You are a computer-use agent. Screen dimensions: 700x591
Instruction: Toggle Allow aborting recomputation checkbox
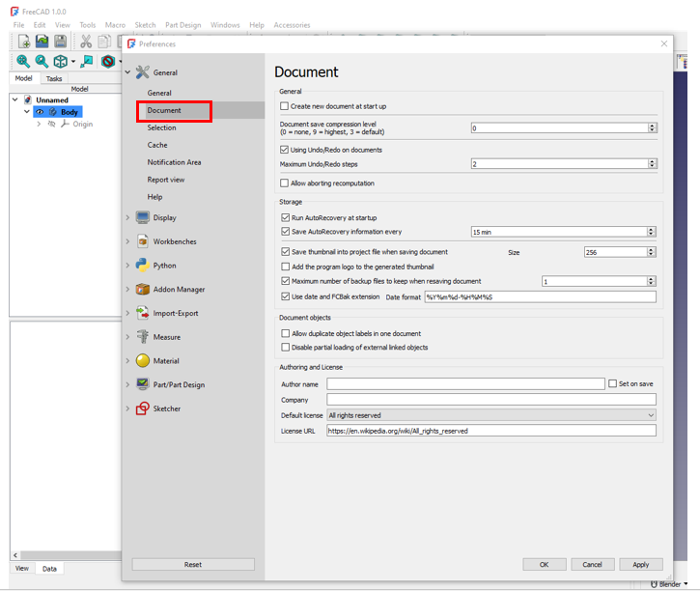click(284, 183)
